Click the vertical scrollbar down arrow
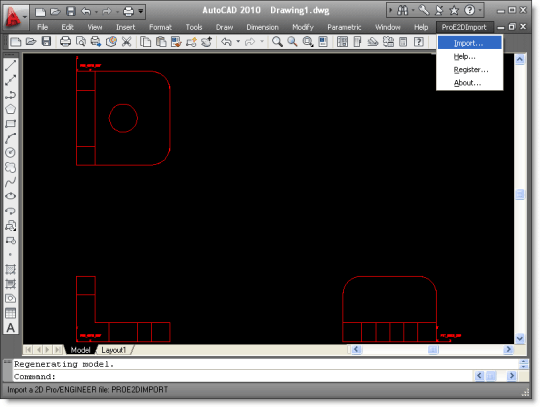Image resolution: width=540 pixels, height=407 pixels. [520, 338]
